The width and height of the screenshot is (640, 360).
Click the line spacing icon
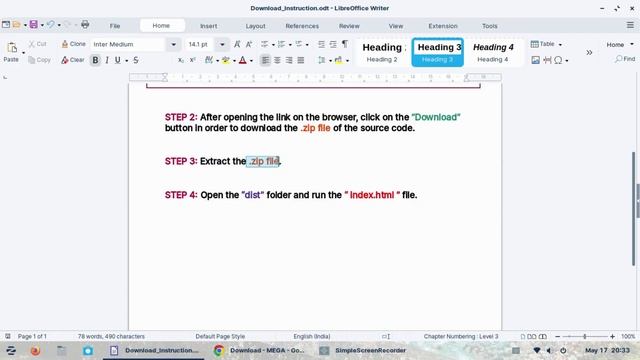(322, 60)
